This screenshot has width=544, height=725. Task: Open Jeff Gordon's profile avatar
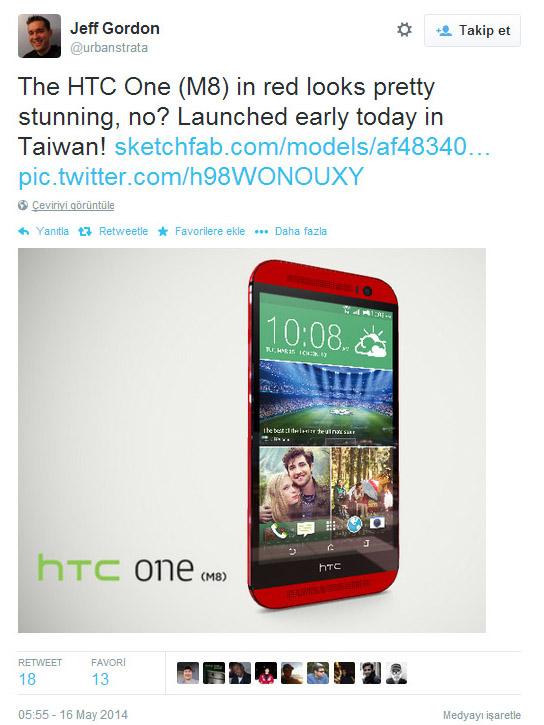39,36
